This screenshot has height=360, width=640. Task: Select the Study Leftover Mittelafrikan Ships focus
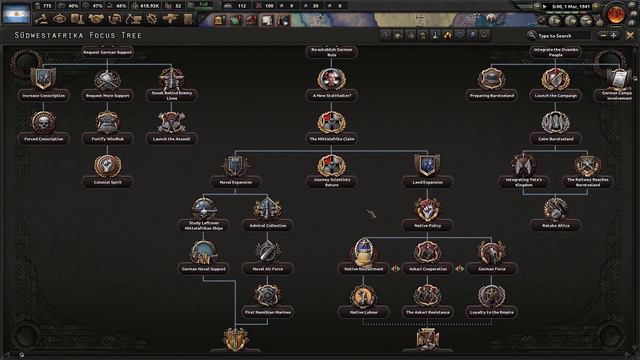(x=204, y=214)
